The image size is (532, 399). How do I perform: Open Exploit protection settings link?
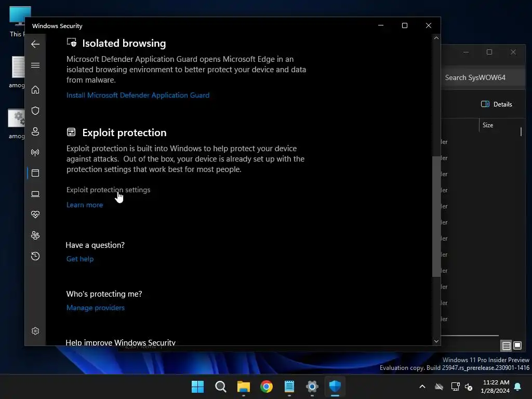pyautogui.click(x=108, y=190)
